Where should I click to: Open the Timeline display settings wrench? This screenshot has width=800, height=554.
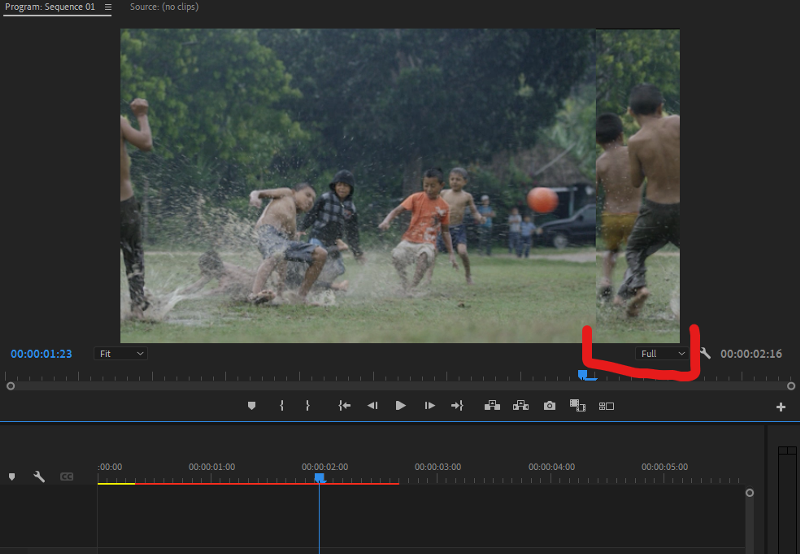(39, 476)
